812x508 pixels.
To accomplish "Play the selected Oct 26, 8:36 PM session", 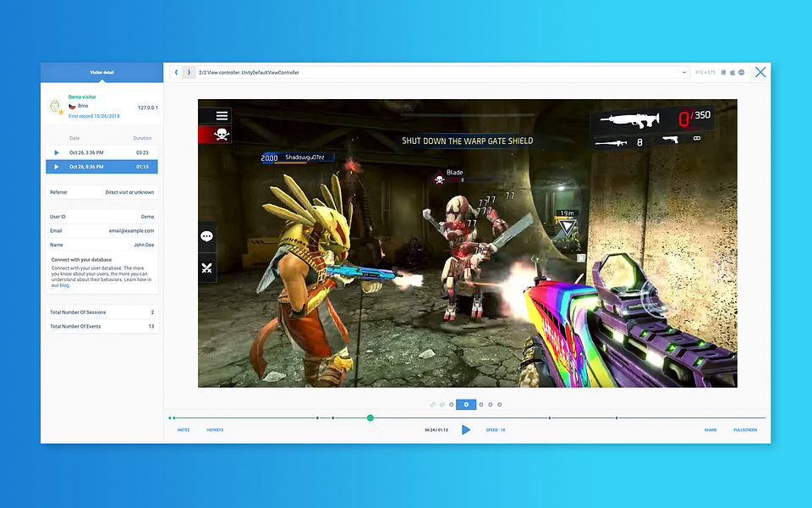I will pos(57,167).
